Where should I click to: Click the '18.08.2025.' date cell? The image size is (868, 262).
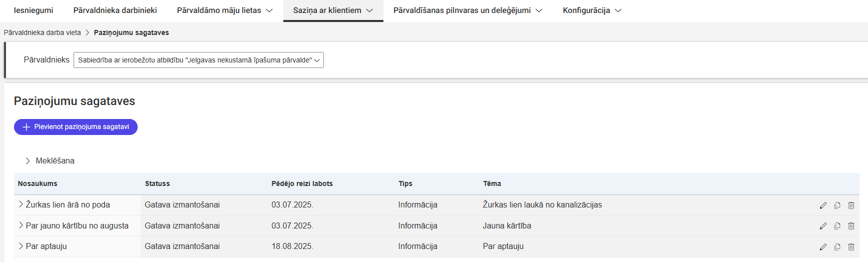click(292, 246)
